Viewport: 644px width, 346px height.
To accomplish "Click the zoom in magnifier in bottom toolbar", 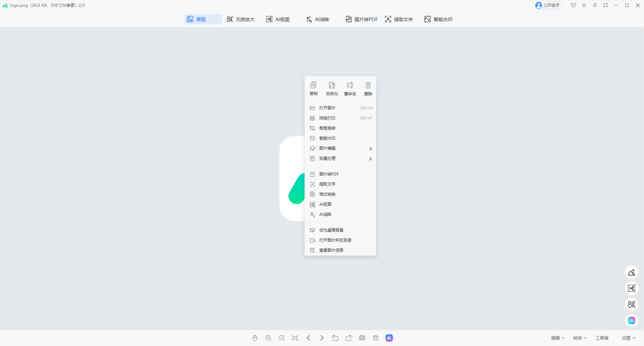I will click(x=269, y=338).
